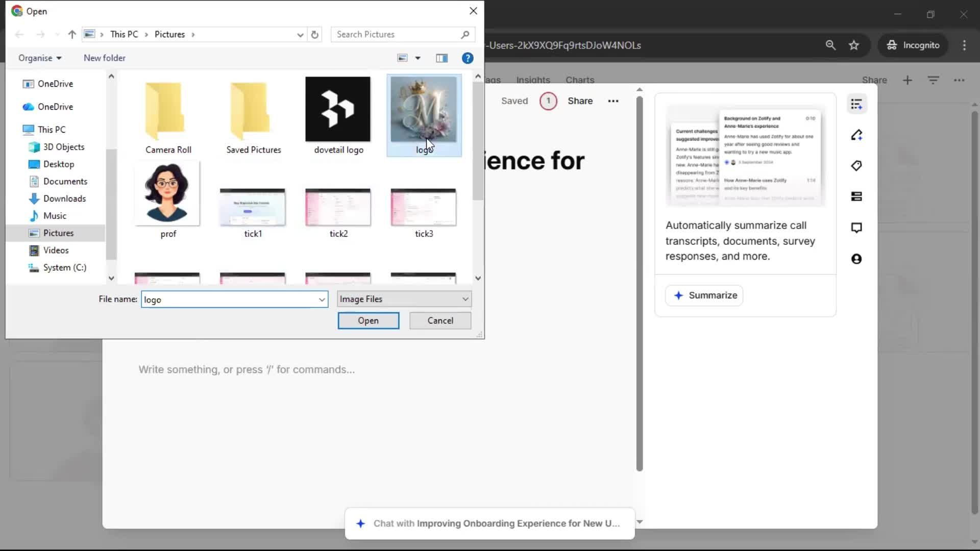This screenshot has width=980, height=551.
Task: Click the refresh icon beside address bar
Action: pos(315,34)
